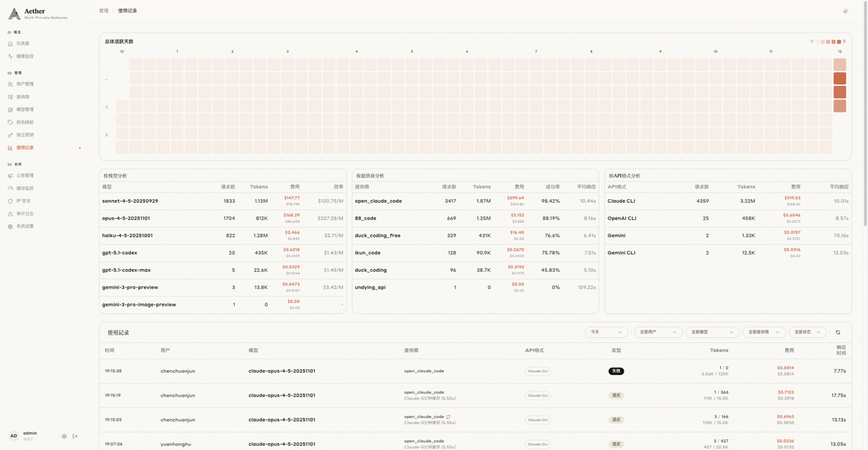Open 系统设置 from the sidebar menu
The height and width of the screenshot is (450, 868).
[x=25, y=226]
